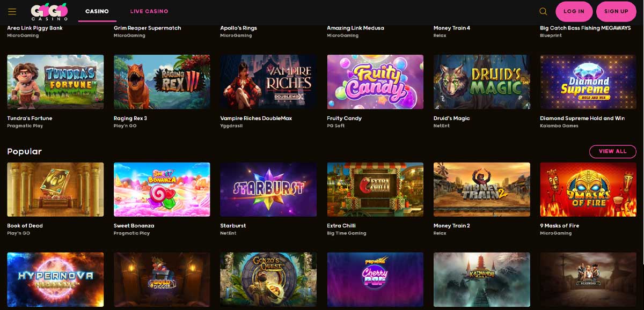Click the Popular section heading
Screen dimensions: 644x310
pos(24,152)
